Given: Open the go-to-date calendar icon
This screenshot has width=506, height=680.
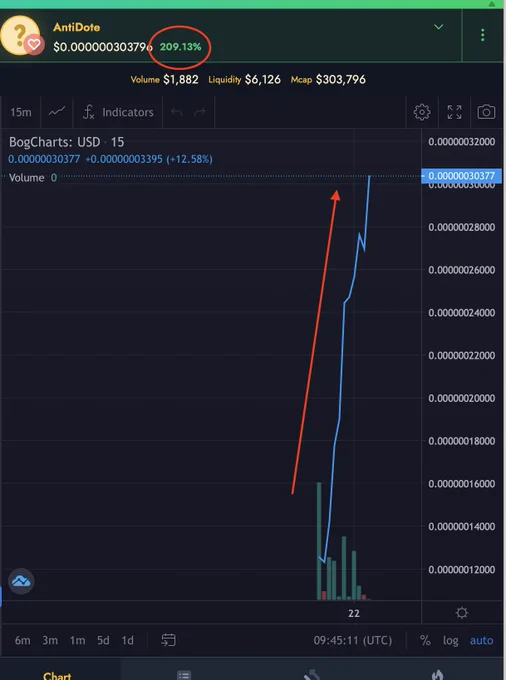Looking at the screenshot, I should 168,640.
